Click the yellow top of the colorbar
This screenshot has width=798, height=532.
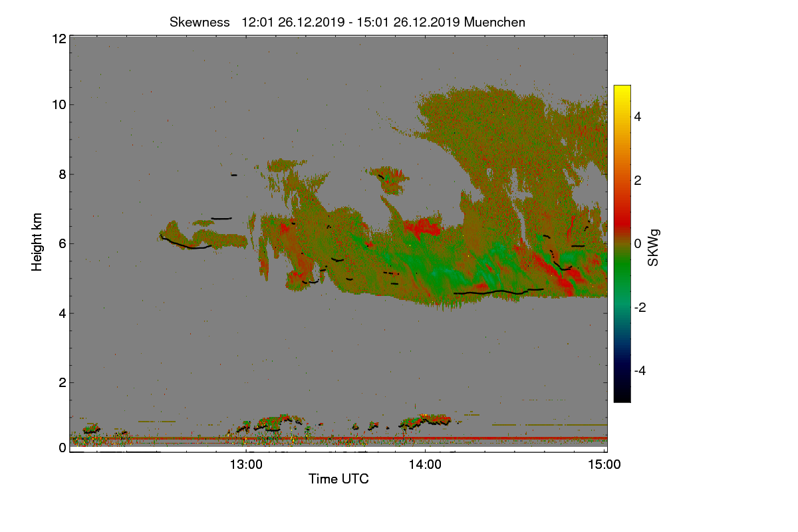pos(622,91)
